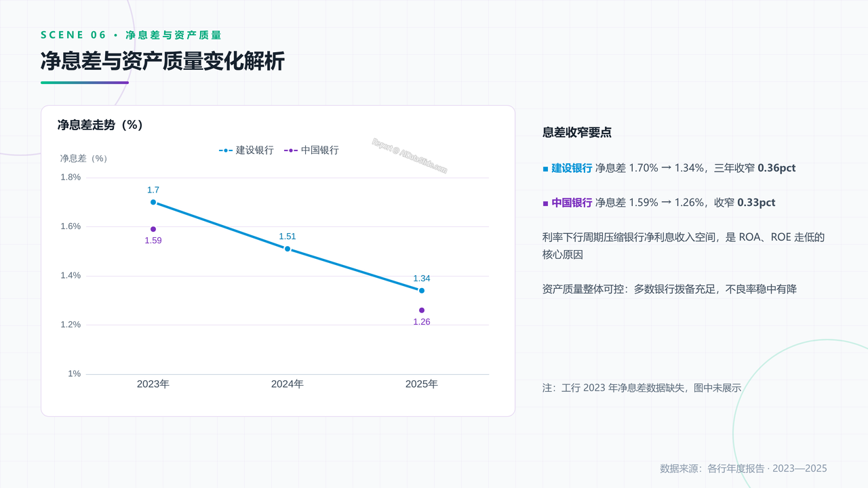Viewport: 868px width, 488px height.
Task: Click the bold 0.33pct value
Action: (756, 203)
